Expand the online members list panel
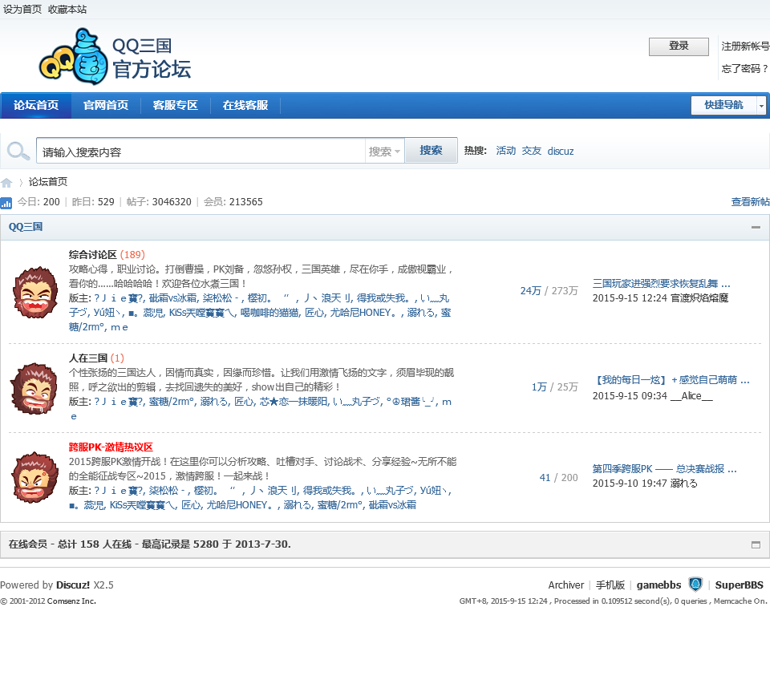 click(756, 544)
